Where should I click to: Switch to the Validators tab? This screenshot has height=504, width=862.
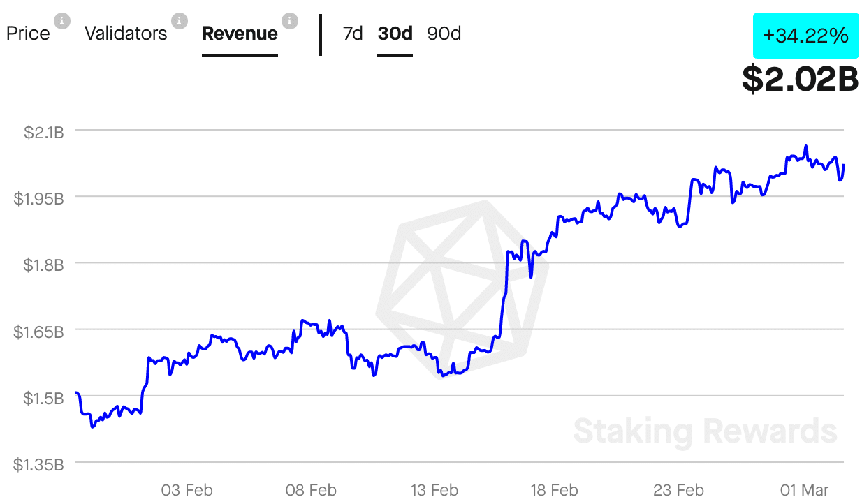pos(126,34)
